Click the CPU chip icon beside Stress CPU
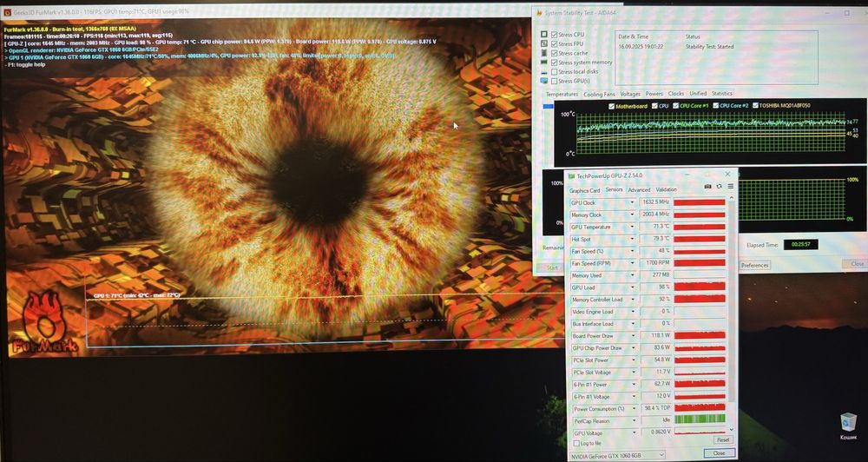868x462 pixels. [545, 35]
